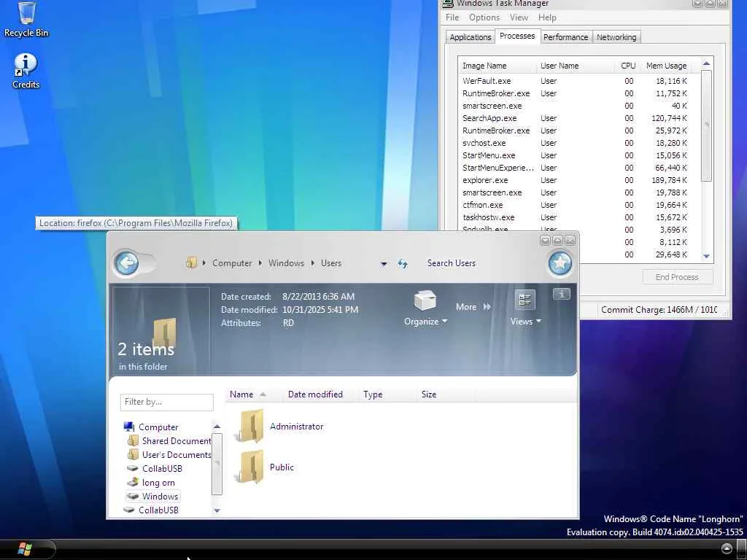Open the Credits desktop shortcut
The height and width of the screenshot is (560, 747).
(x=26, y=71)
